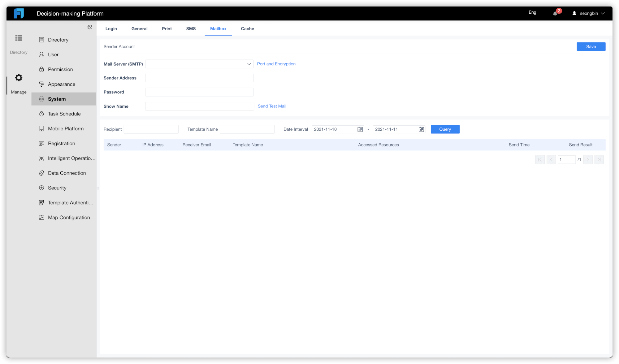Click the sidebar collapse drag handle
The image size is (619, 364).
click(98, 189)
